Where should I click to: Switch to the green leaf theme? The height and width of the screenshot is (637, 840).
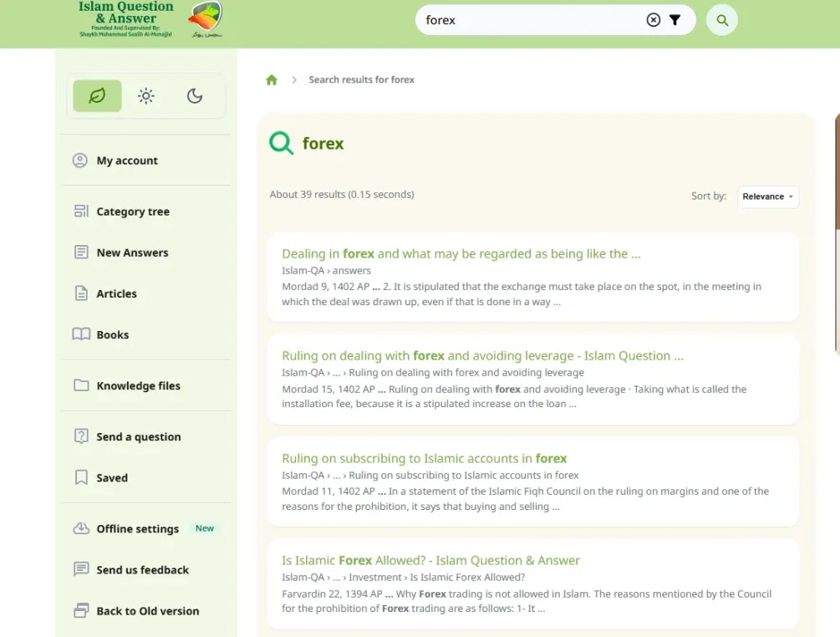coord(97,96)
